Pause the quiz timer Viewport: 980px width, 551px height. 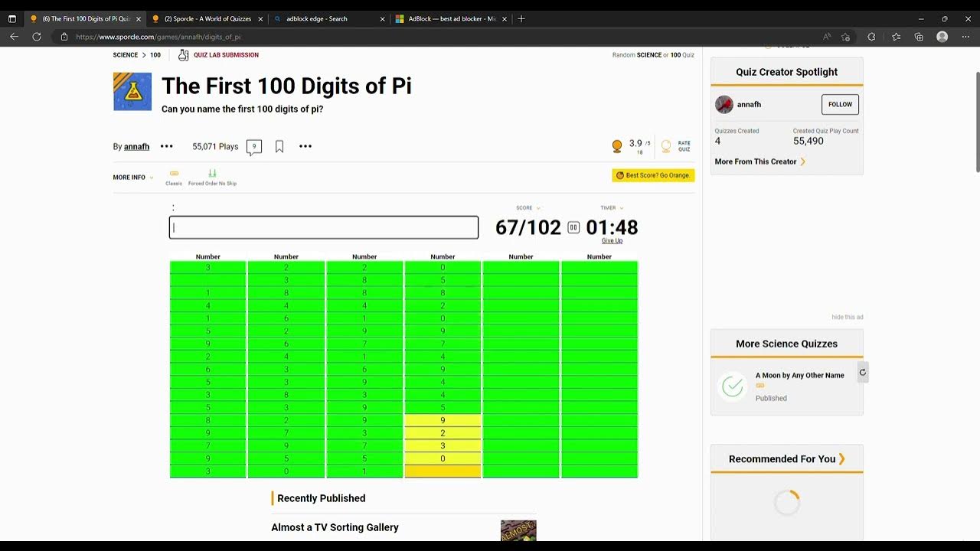(x=573, y=227)
